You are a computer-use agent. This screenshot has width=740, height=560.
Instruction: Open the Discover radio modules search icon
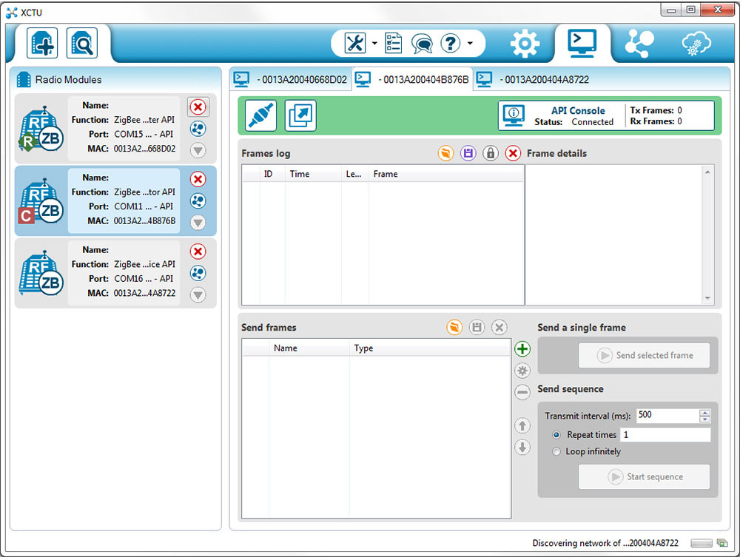82,43
